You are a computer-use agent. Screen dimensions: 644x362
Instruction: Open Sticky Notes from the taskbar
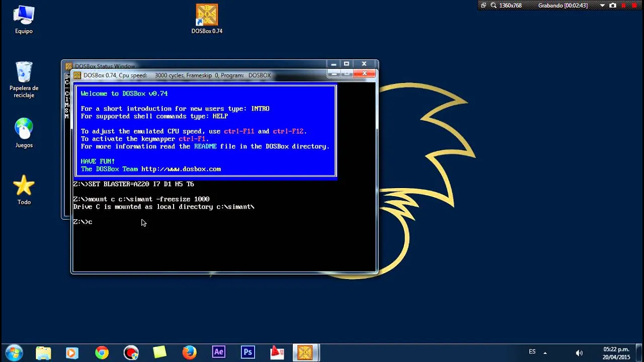tap(160, 352)
